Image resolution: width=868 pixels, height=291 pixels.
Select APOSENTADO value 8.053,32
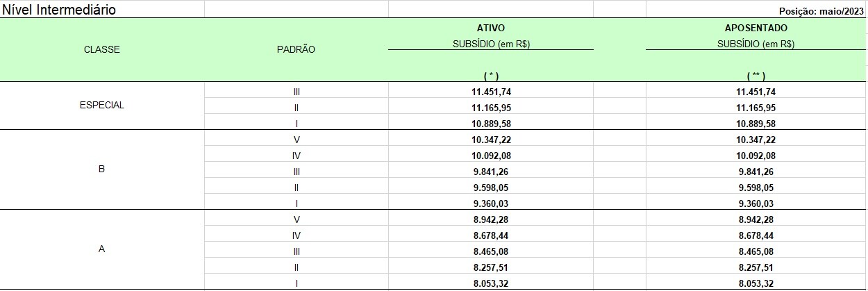(756, 283)
